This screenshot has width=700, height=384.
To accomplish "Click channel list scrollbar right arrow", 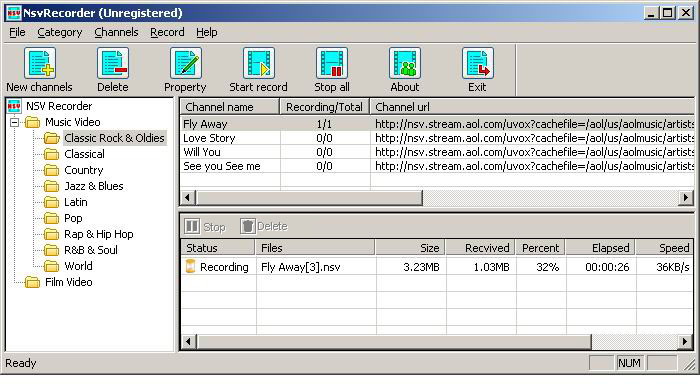I will [x=686, y=197].
